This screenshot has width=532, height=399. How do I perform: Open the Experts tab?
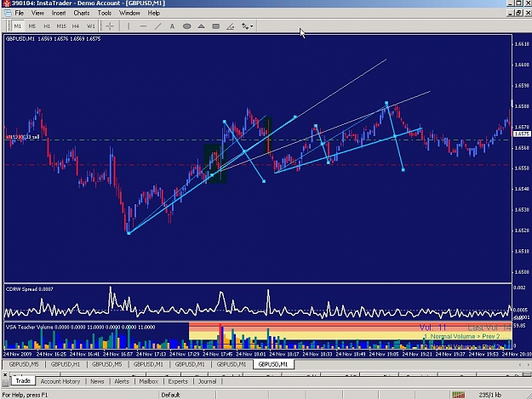pyautogui.click(x=178, y=381)
